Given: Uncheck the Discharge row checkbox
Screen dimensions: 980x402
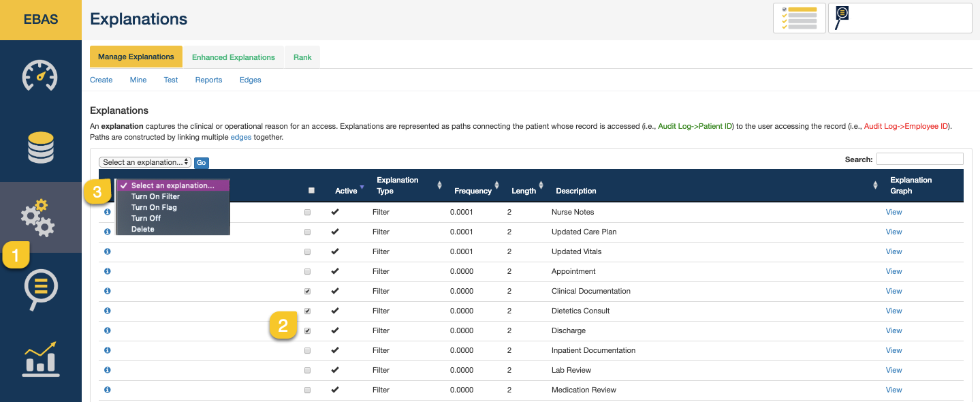Looking at the screenshot, I should [x=307, y=331].
